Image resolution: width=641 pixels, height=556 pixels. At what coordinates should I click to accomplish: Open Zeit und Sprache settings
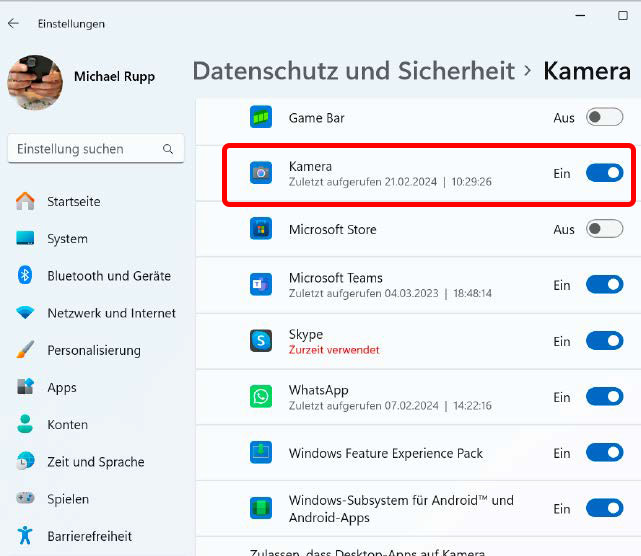(x=96, y=462)
